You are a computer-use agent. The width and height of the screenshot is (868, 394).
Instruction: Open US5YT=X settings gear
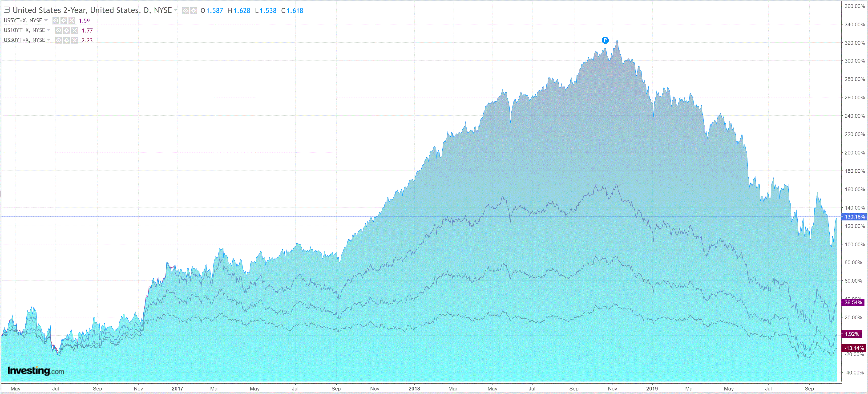coord(64,20)
